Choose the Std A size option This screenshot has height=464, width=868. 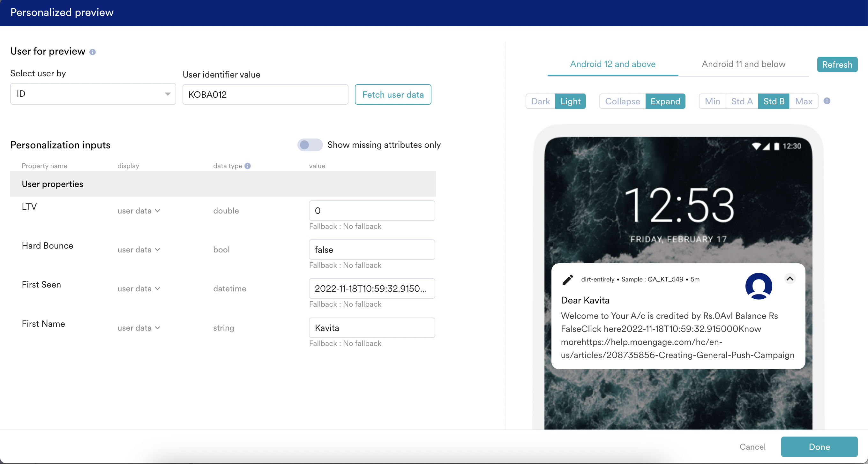[x=742, y=101]
